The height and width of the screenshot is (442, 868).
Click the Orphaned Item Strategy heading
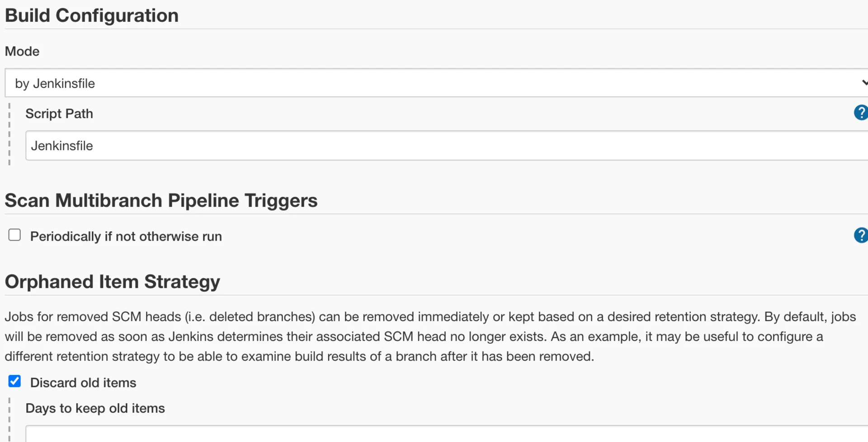tap(112, 281)
